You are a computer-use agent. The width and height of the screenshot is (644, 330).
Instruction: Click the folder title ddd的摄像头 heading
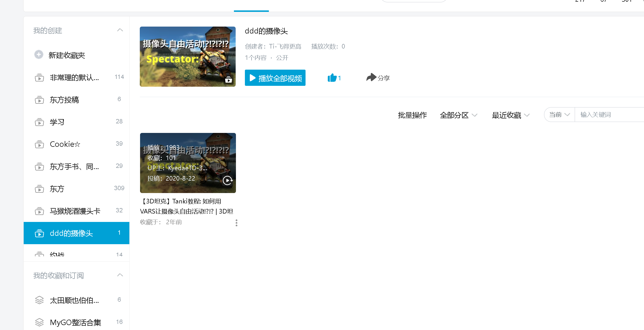tap(266, 31)
